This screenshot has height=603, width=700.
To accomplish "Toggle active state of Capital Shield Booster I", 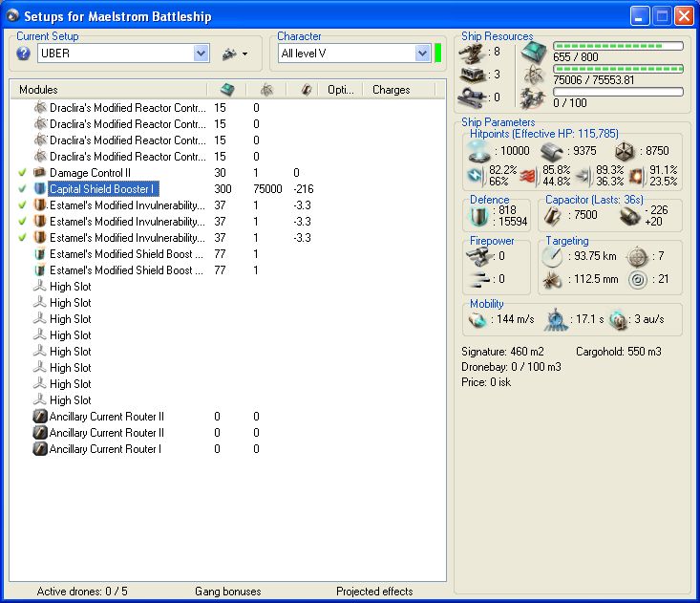I will pyautogui.click(x=22, y=189).
